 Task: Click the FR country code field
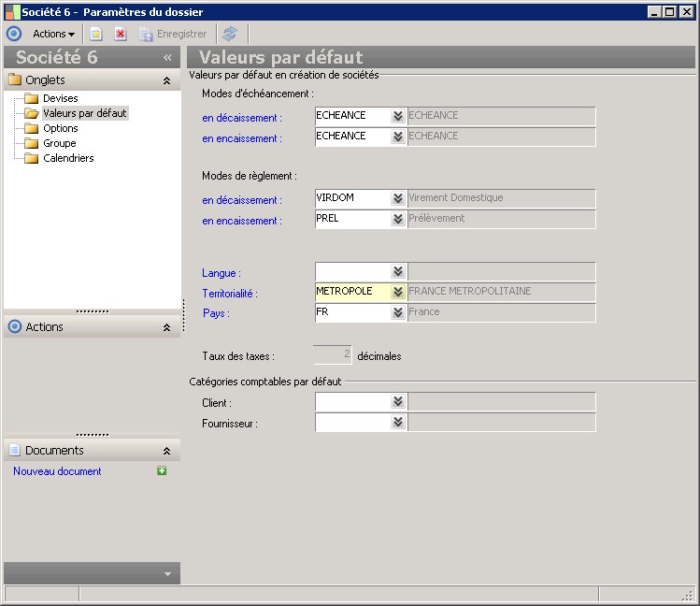(352, 312)
